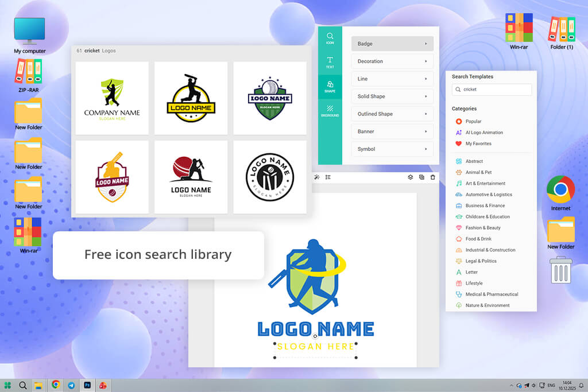This screenshot has height=392, width=588.
Task: Select the black circular wicket logo thumbnail
Action: coord(270,177)
